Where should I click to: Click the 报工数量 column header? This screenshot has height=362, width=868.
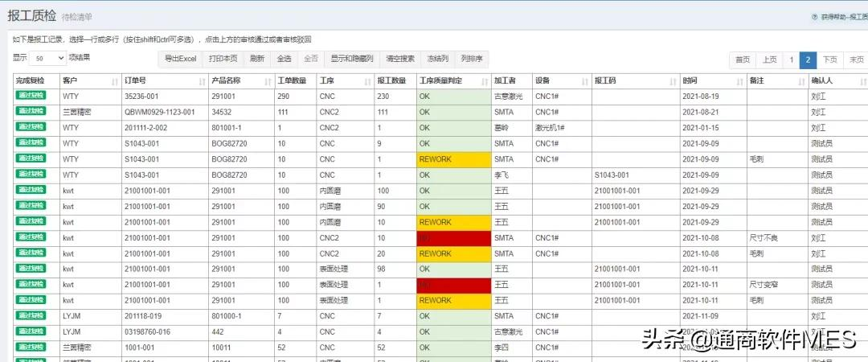point(395,81)
